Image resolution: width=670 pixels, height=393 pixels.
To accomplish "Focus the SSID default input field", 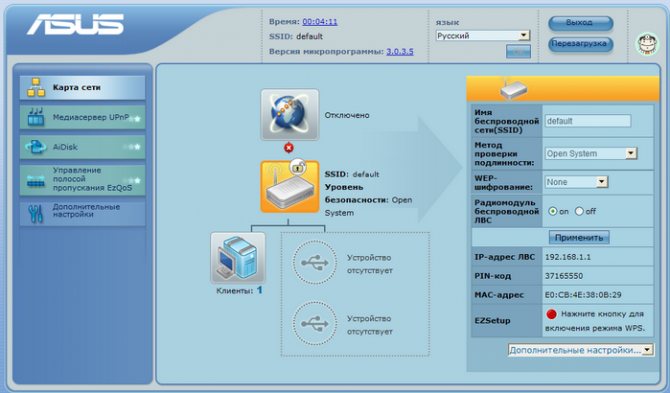I will pos(588,121).
